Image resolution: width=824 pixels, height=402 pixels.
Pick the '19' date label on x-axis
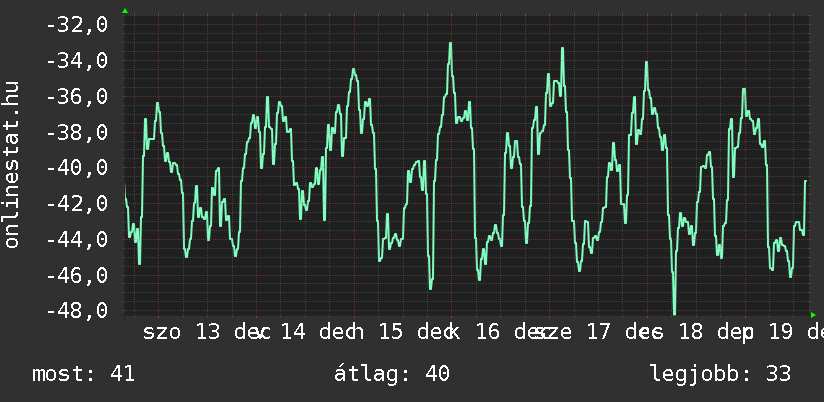pyautogui.click(x=780, y=333)
